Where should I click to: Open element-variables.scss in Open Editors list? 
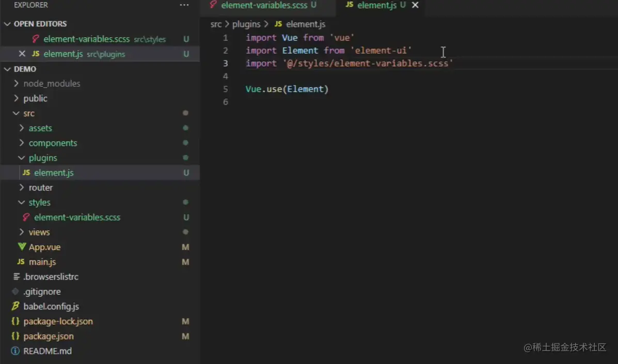coord(100,39)
